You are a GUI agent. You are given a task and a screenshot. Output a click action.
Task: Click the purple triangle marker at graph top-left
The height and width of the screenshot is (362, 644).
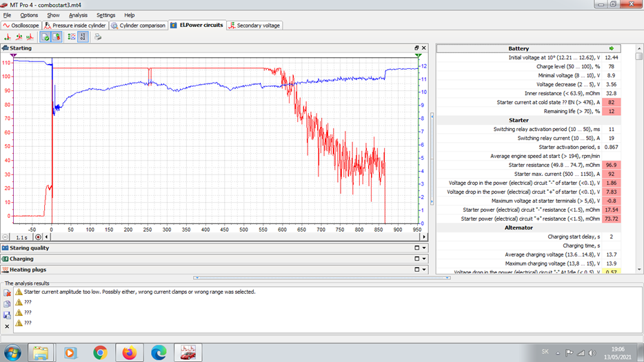14,55
